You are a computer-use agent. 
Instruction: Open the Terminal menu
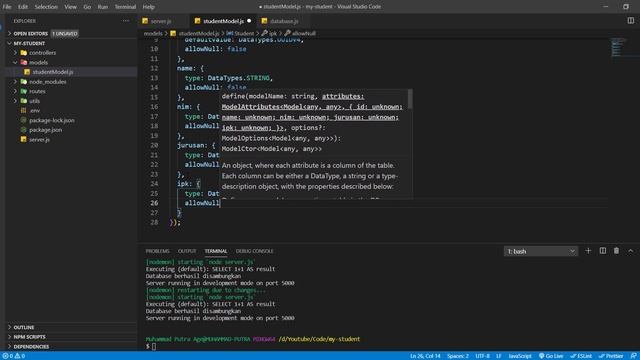[125, 7]
